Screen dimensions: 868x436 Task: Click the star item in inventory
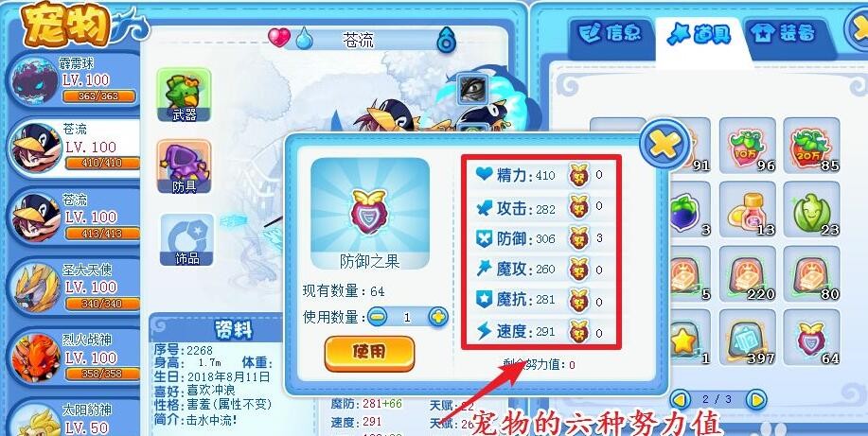pos(686,338)
